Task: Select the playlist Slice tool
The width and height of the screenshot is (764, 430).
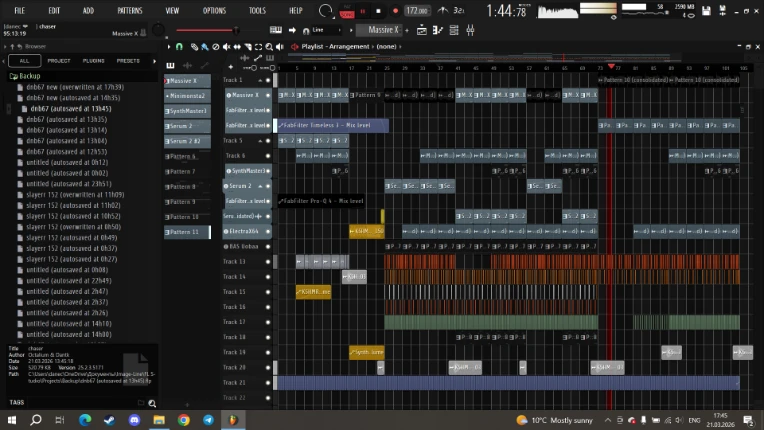Action: (248, 47)
